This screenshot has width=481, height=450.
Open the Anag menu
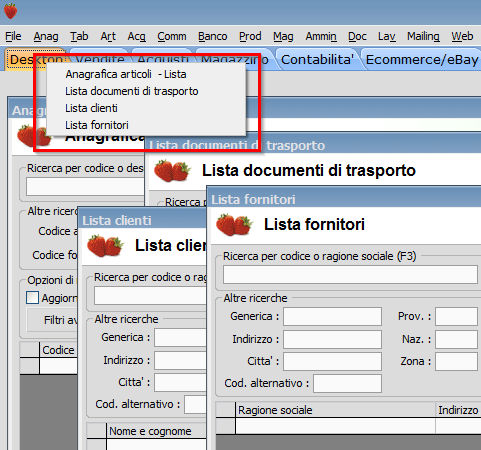(46, 36)
